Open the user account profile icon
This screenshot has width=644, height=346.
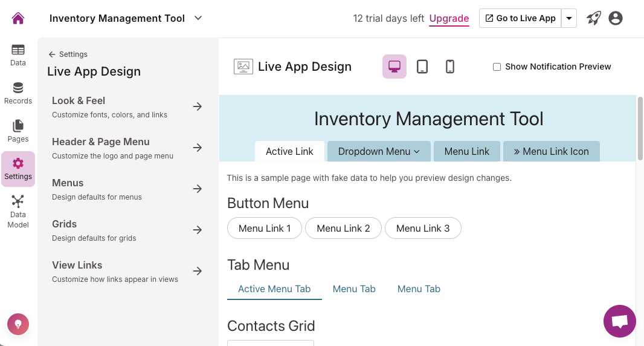tap(616, 18)
